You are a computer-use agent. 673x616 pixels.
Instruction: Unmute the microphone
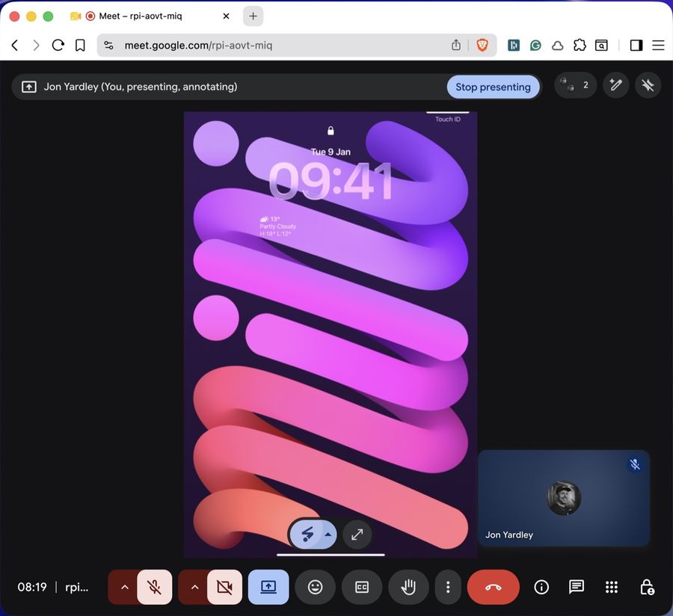(155, 587)
